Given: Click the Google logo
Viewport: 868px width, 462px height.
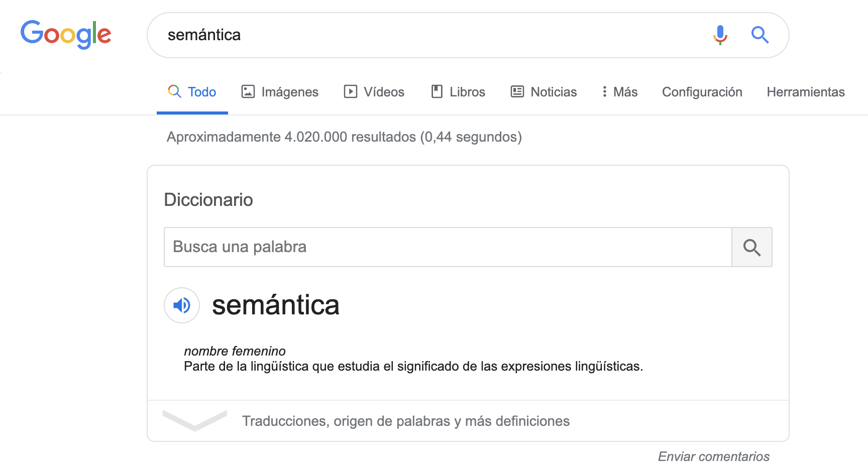Looking at the screenshot, I should click(x=66, y=34).
